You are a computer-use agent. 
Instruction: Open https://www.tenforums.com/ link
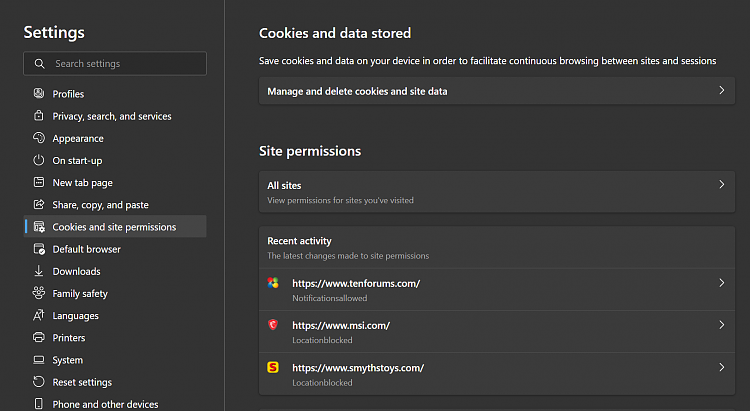356,283
